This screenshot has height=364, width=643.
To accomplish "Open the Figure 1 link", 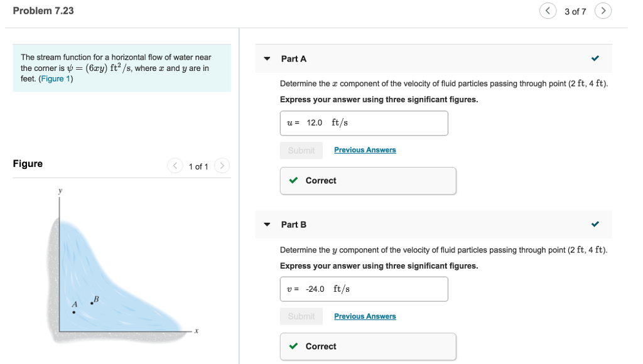I will coord(56,79).
